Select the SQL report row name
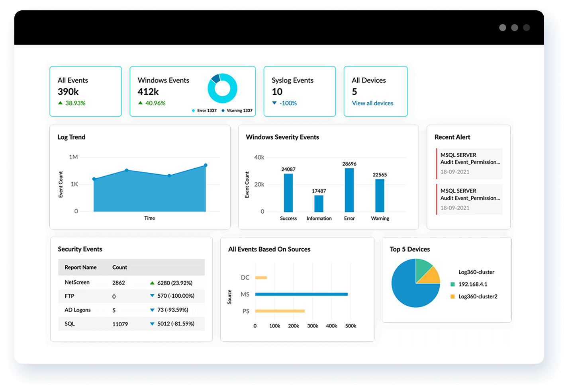The width and height of the screenshot is (568, 392). (70, 324)
